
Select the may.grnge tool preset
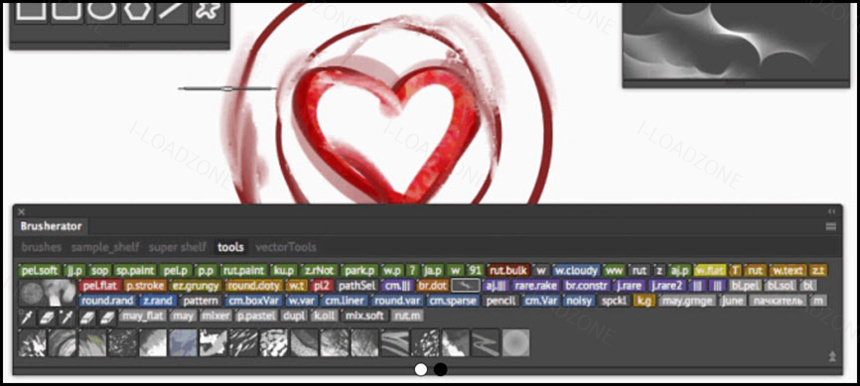688,300
